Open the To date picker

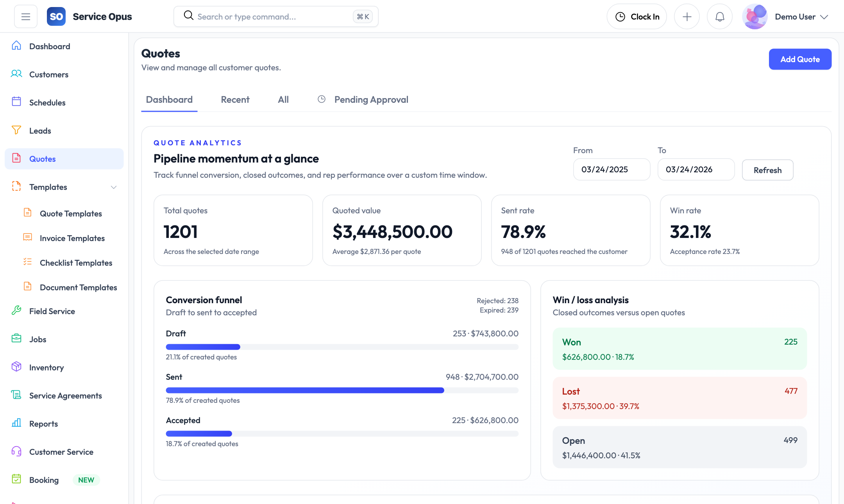(696, 170)
